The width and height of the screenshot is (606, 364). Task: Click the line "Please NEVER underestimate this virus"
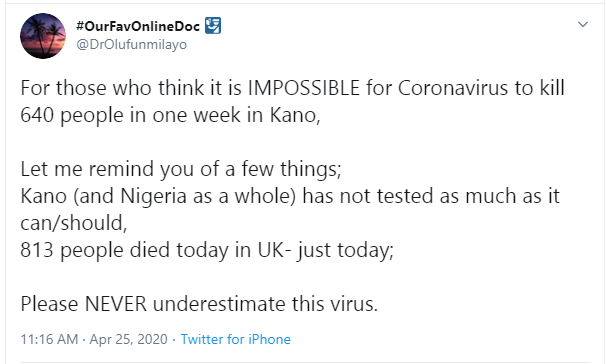[x=199, y=304]
